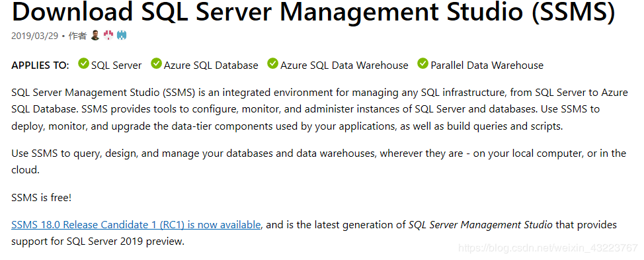The height and width of the screenshot is (260, 644).
Task: Click the first author avatar photo
Action: 95,35
